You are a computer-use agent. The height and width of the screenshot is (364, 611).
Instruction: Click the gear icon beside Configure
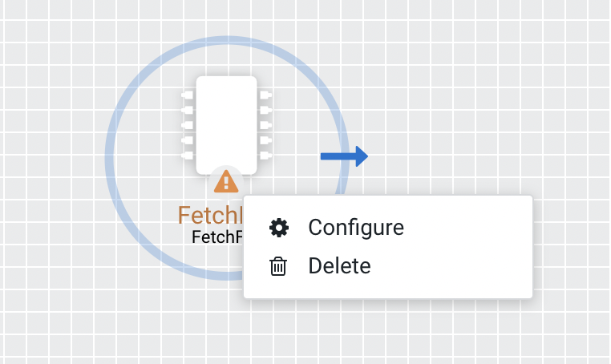(278, 228)
